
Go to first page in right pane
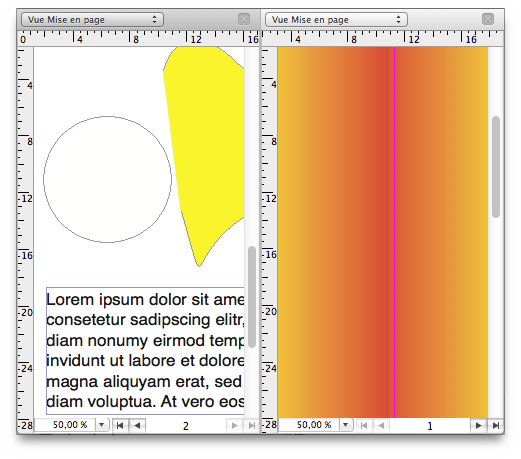[364, 425]
